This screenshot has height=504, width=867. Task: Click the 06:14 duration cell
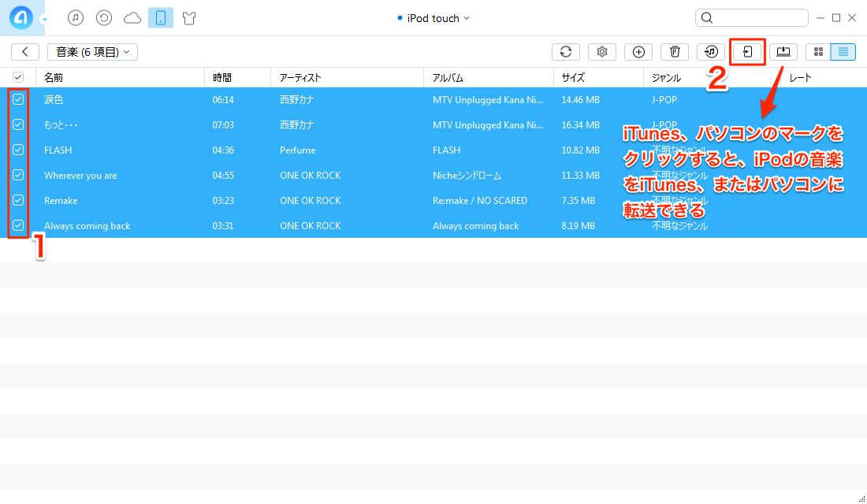(x=223, y=100)
